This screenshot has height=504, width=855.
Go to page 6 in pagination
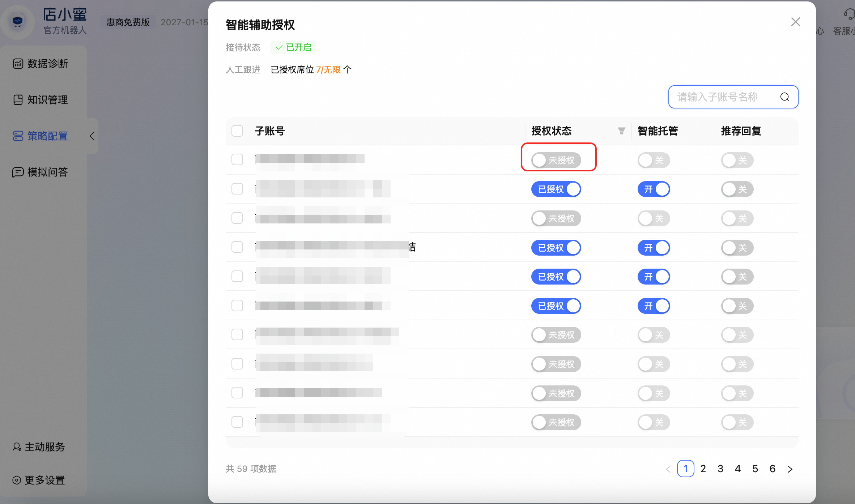(x=773, y=469)
